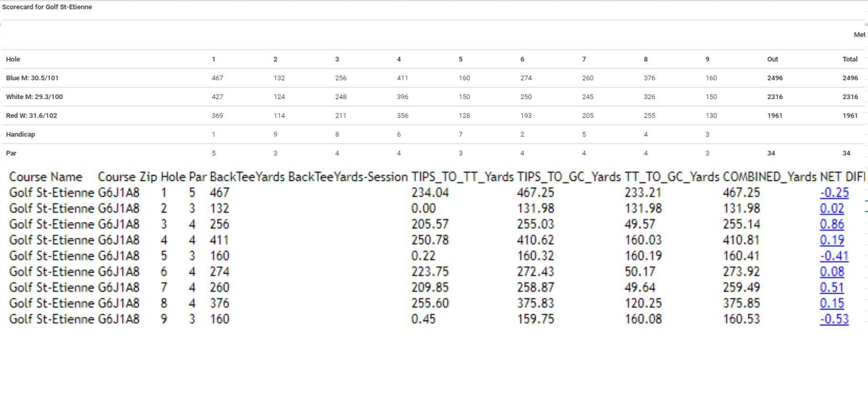Click the 0.02 net difference link
Screen dimensions: 868x409
coord(832,209)
